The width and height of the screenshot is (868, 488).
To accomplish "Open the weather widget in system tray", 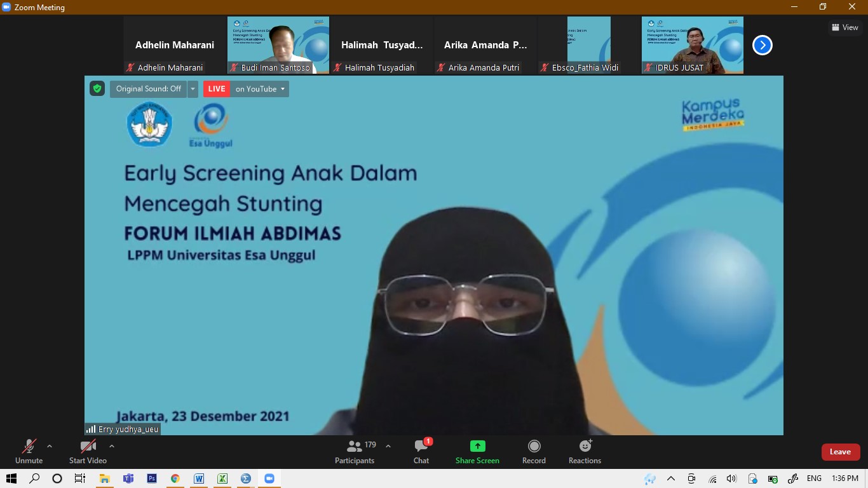I will 650,478.
